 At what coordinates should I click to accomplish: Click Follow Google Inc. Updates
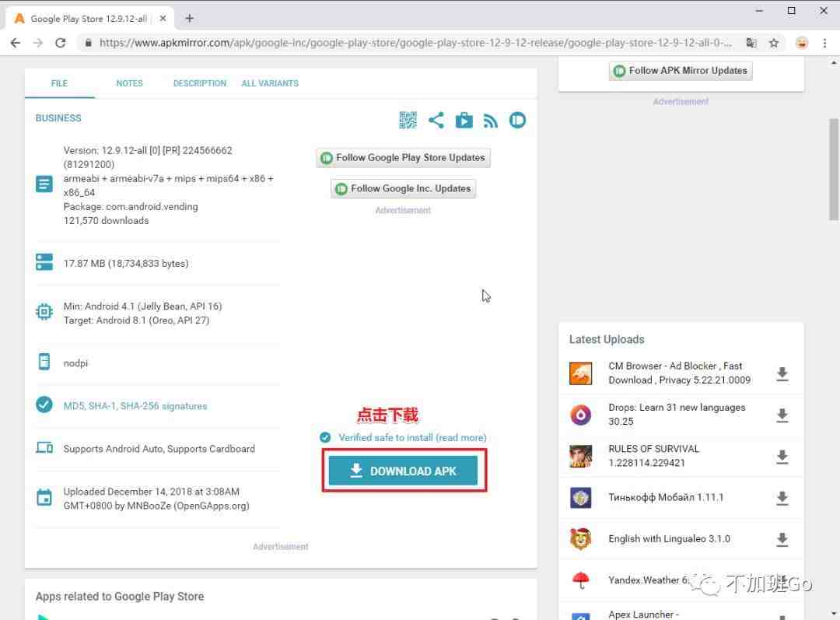coord(403,188)
